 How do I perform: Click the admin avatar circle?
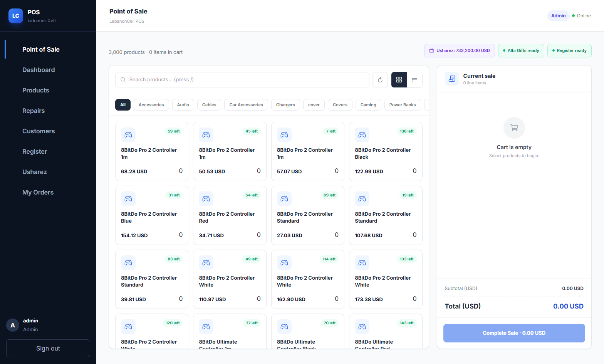[x=13, y=325]
